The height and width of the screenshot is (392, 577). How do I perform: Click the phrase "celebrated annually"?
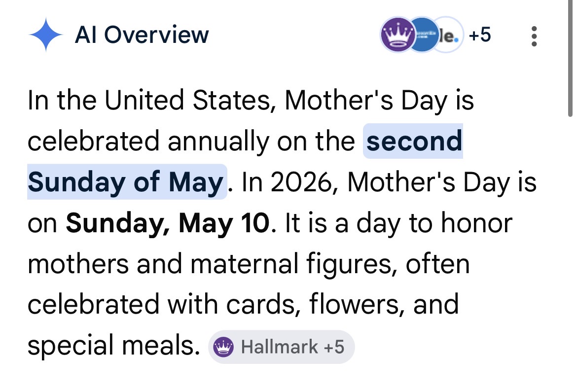pyautogui.click(x=149, y=141)
